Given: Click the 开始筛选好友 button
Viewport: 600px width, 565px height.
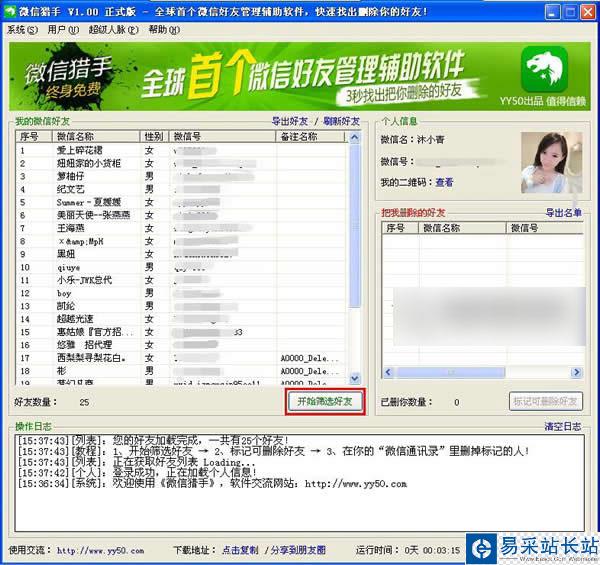Looking at the screenshot, I should tap(325, 401).
